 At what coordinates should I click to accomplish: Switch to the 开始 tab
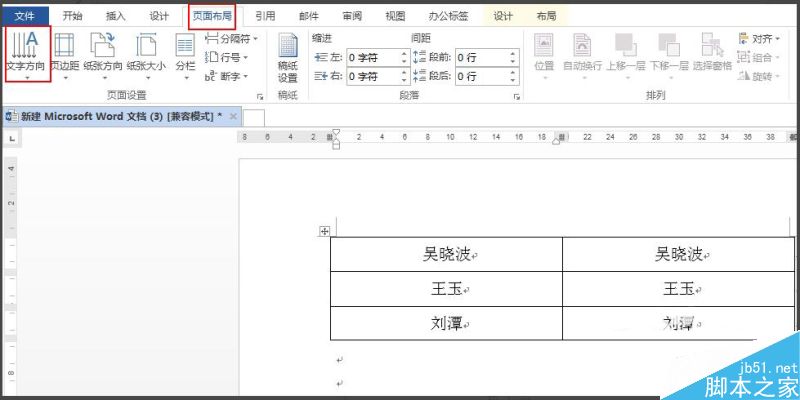coord(72,16)
